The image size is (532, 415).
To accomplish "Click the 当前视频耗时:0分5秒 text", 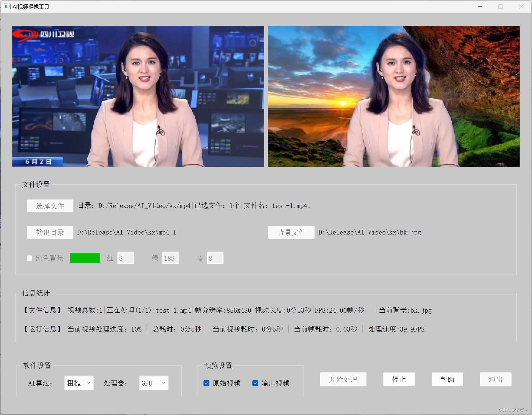I will tap(248, 329).
